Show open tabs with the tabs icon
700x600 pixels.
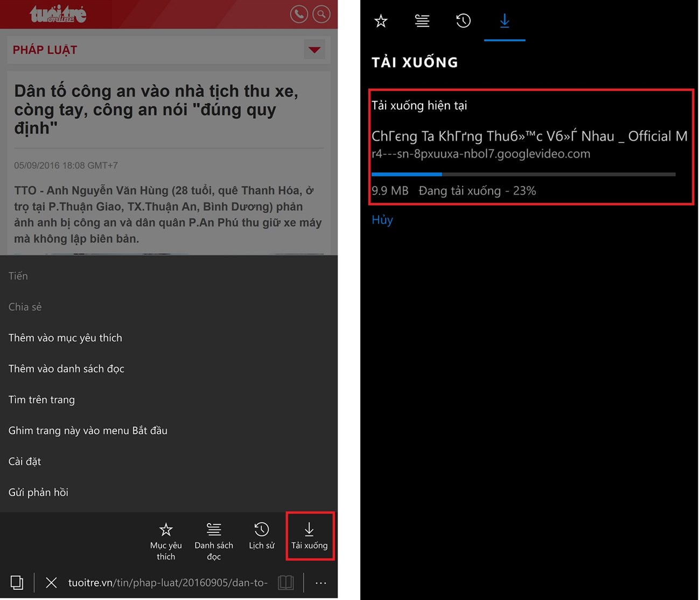(17, 583)
